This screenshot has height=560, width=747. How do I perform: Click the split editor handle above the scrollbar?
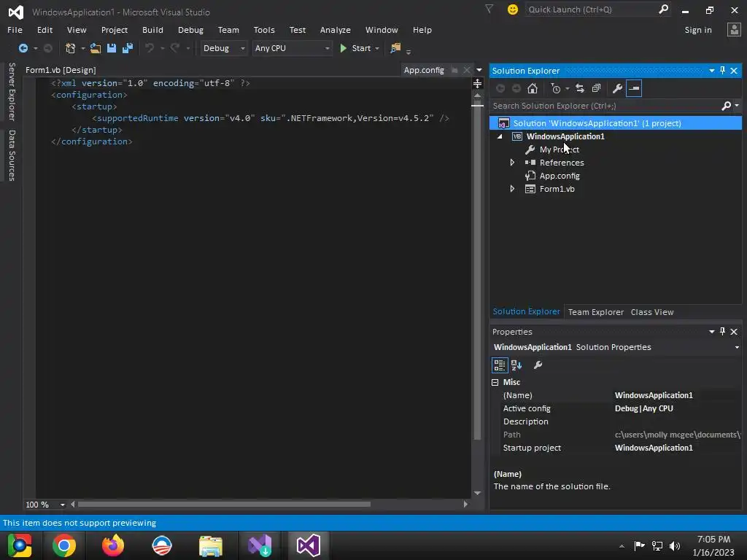click(477, 84)
